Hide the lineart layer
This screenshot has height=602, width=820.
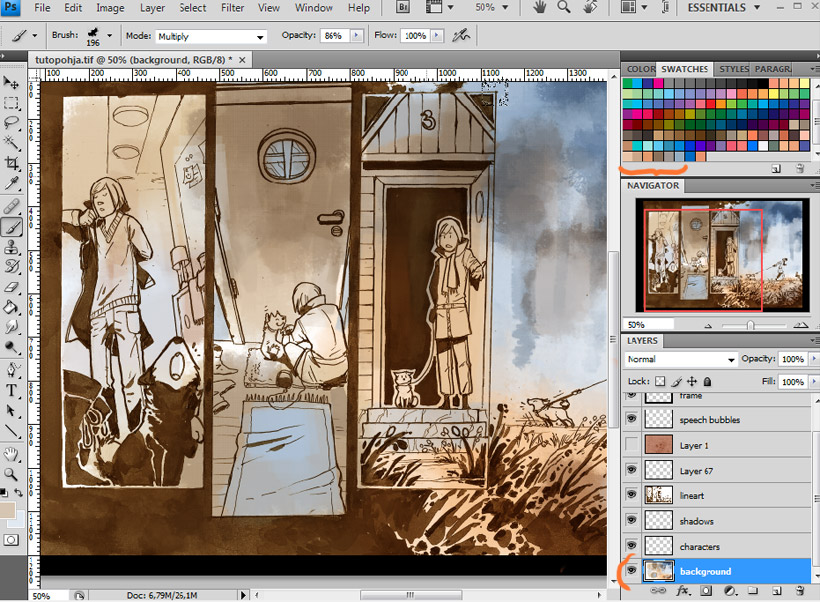click(631, 495)
